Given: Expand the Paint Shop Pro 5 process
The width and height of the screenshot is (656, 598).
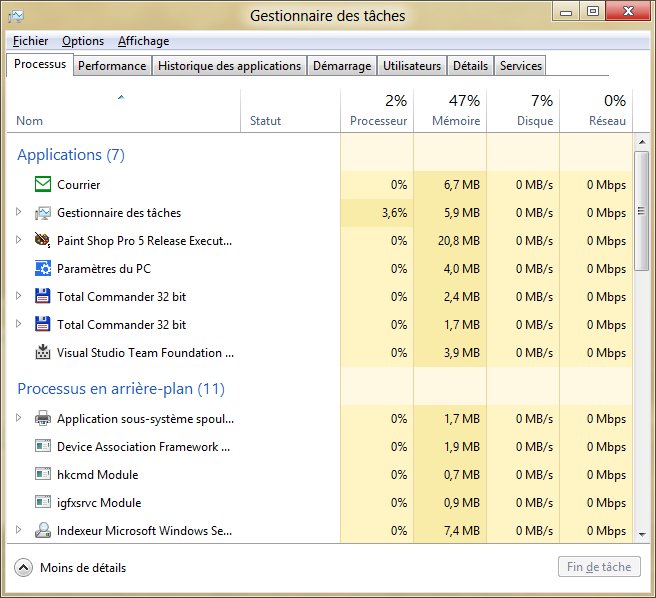Looking at the screenshot, I should click(19, 241).
